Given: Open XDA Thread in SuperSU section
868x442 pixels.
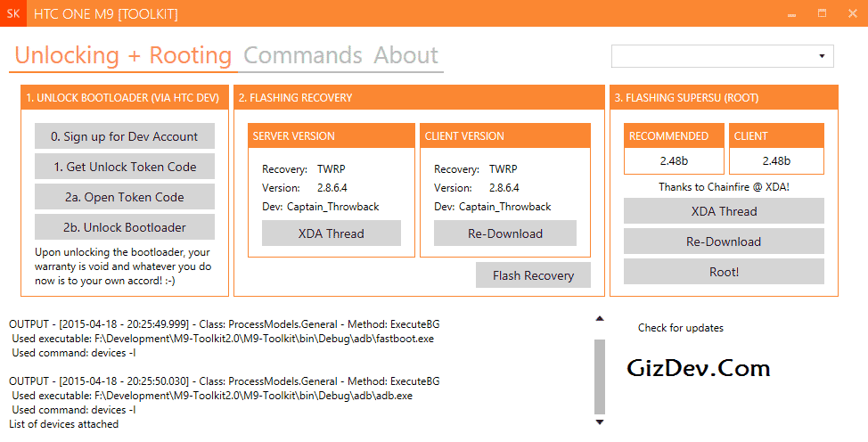Looking at the screenshot, I should (724, 211).
